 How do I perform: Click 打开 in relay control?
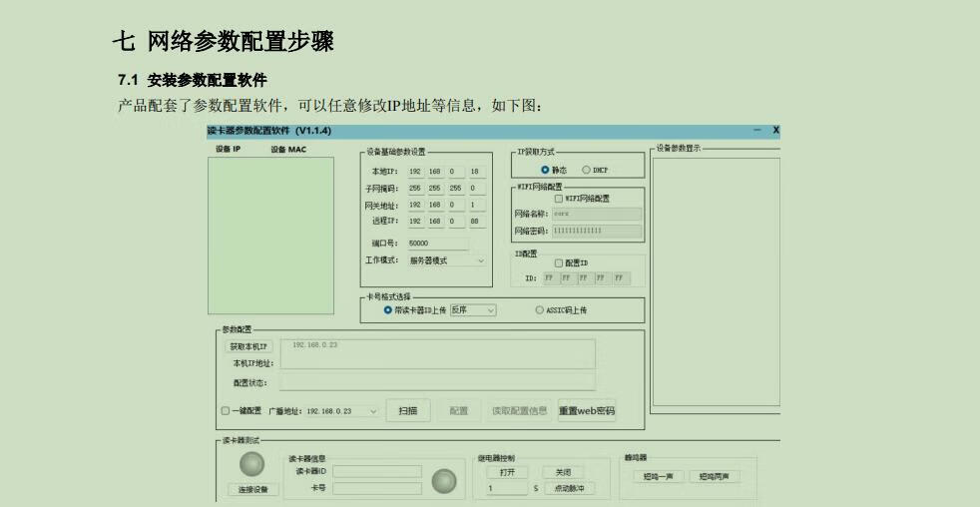coord(507,472)
